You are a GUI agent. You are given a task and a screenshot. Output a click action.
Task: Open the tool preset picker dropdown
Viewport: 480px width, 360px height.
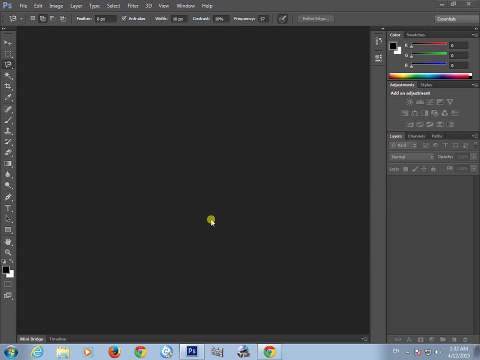click(21, 19)
